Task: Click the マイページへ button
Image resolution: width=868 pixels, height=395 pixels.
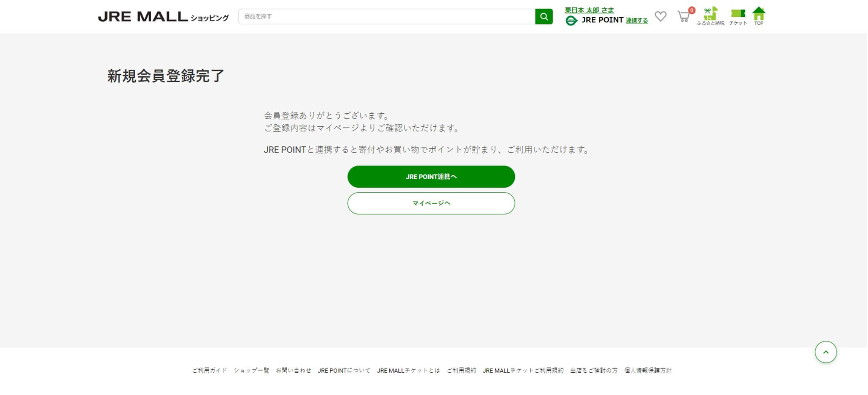Action: coord(431,203)
